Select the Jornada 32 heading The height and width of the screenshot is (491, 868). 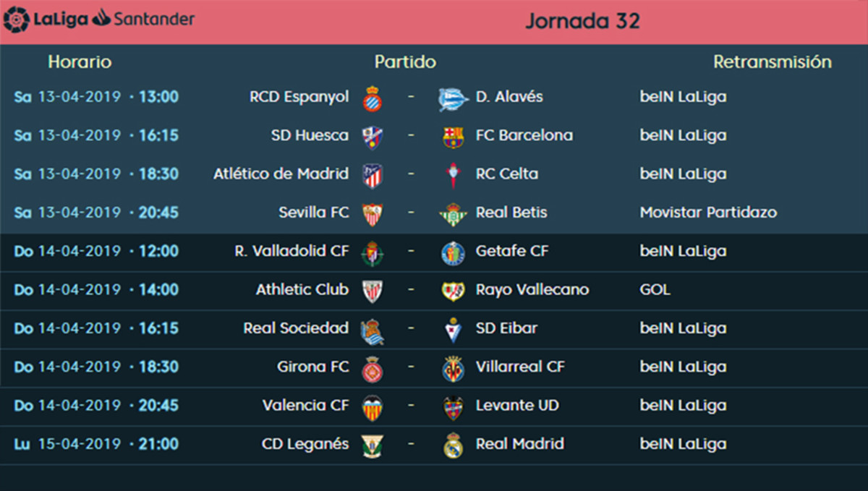coord(582,21)
